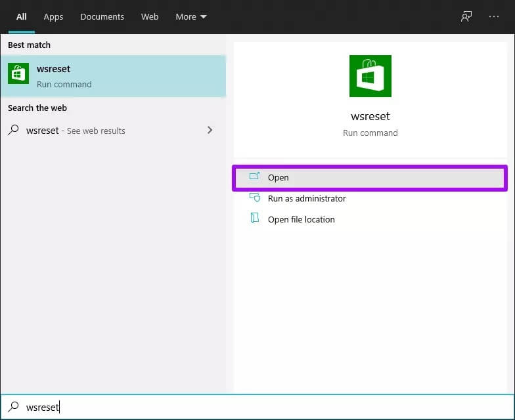Click the Open action icon
The image size is (515, 420).
click(255, 177)
